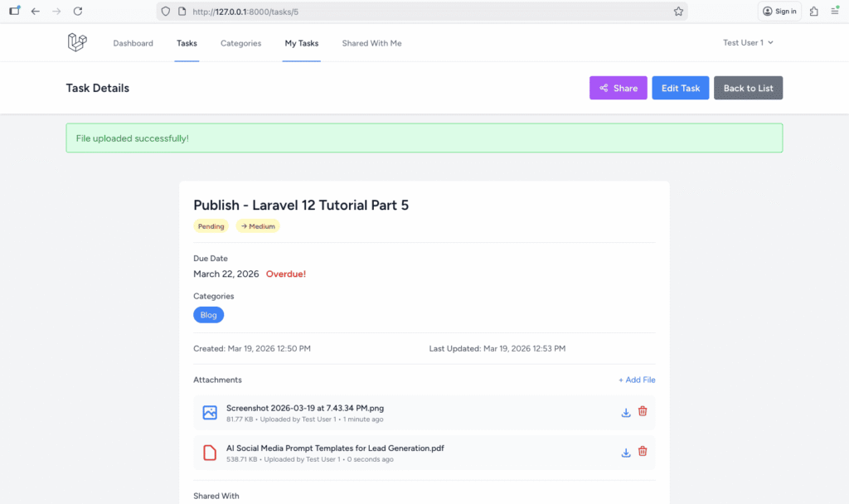Reload the page in browser

(x=78, y=12)
